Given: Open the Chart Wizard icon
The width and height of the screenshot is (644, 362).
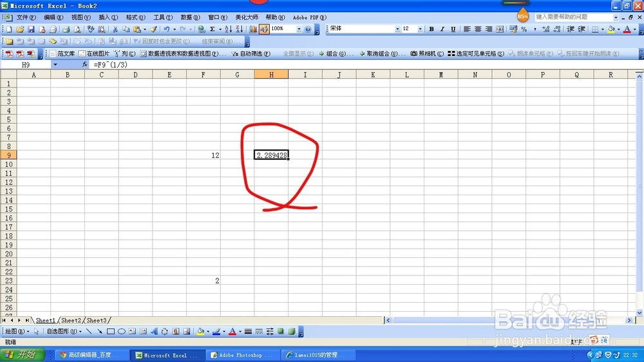Looking at the screenshot, I should point(253,29).
